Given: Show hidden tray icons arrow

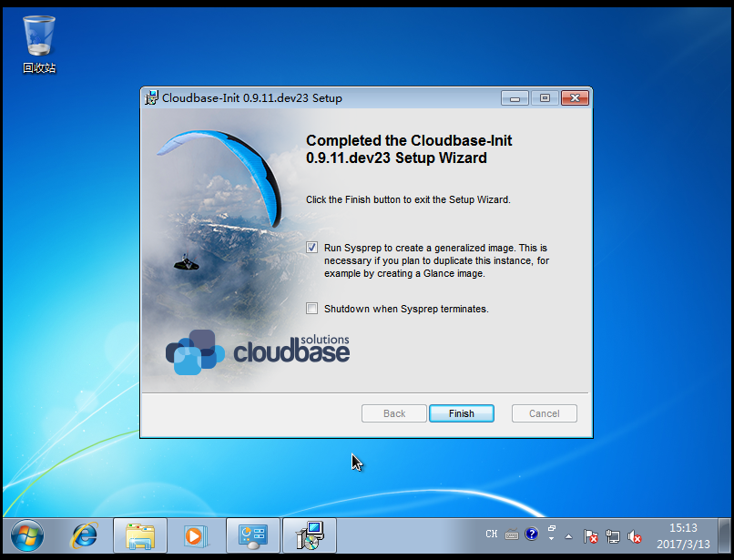Looking at the screenshot, I should tap(568, 536).
